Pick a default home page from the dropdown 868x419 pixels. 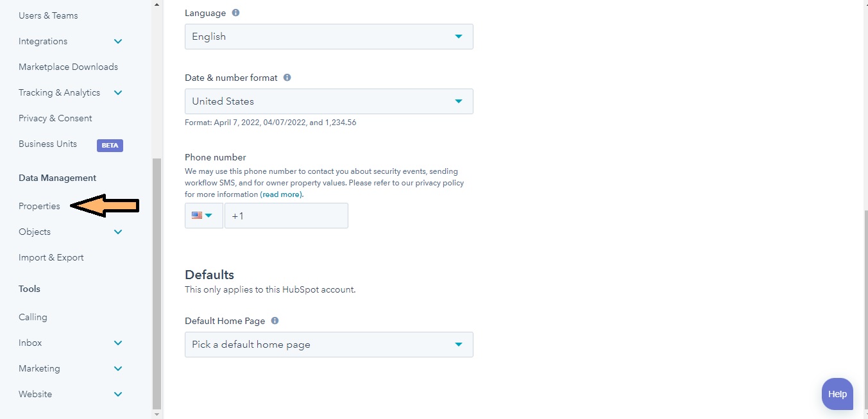point(328,345)
